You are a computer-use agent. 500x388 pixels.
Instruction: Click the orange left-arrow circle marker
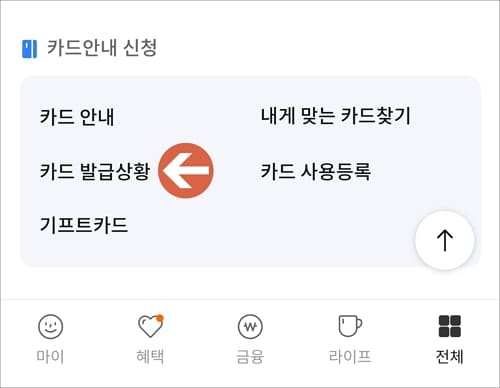tap(186, 171)
